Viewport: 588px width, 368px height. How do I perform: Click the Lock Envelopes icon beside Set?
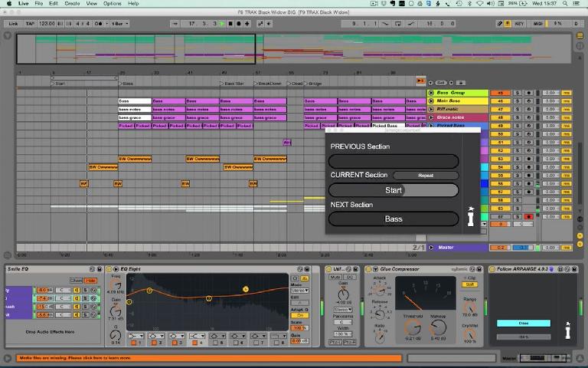[461, 83]
